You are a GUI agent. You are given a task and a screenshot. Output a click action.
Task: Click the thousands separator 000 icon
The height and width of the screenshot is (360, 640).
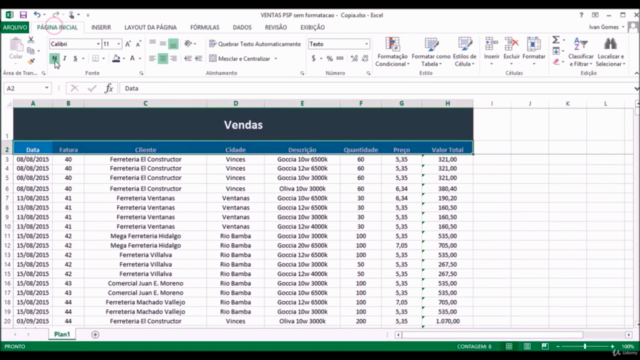pyautogui.click(x=340, y=58)
